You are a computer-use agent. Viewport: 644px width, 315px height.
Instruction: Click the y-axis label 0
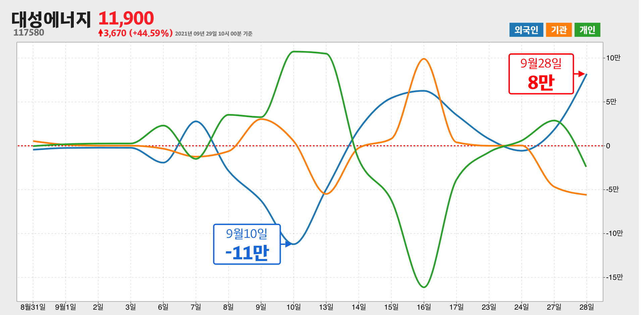608,146
